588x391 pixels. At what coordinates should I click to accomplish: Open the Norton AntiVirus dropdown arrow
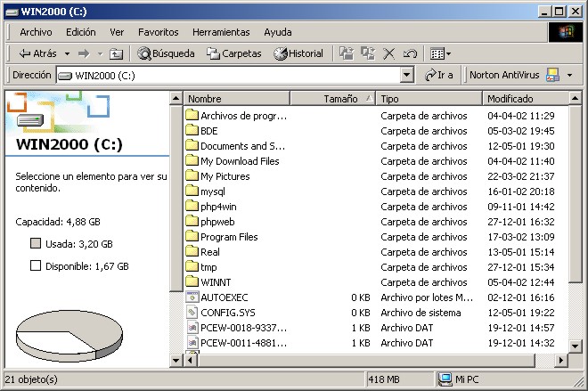coord(570,76)
